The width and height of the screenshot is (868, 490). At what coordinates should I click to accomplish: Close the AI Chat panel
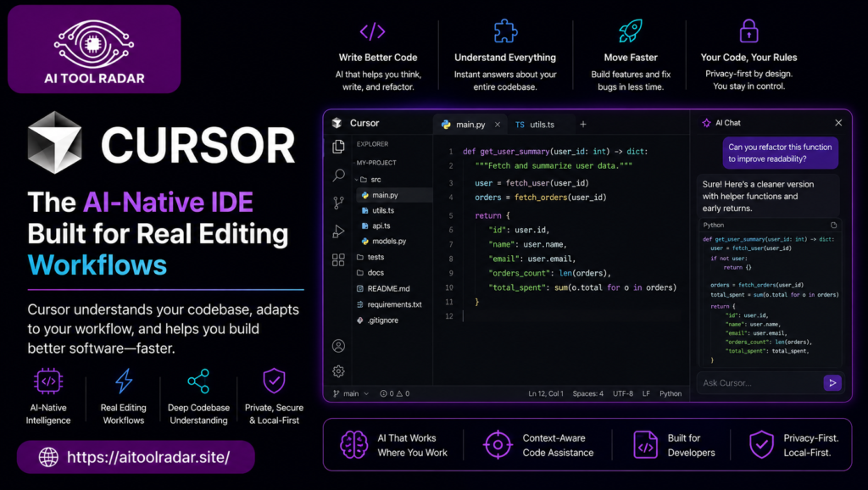[838, 123]
